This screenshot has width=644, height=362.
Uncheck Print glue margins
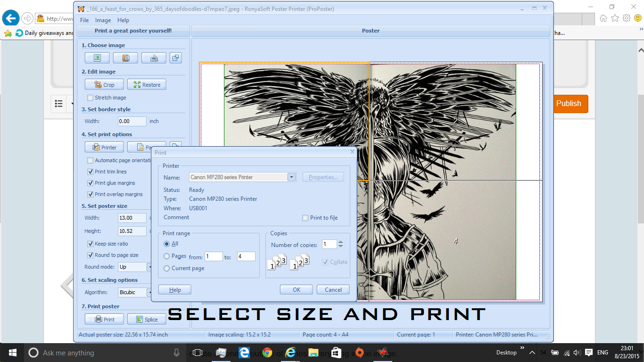tap(90, 183)
